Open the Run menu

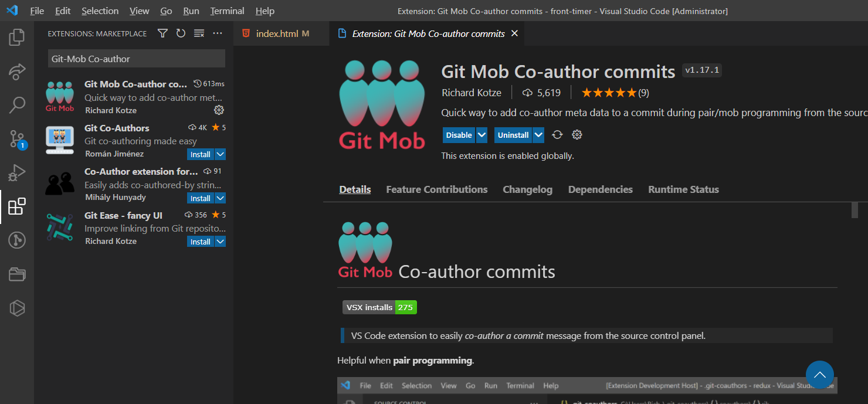pos(191,11)
